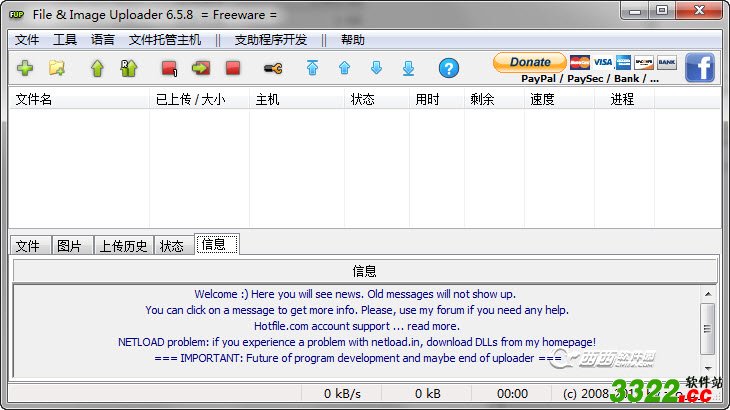Click the BANK payment icon
The width and height of the screenshot is (730, 410).
pyautogui.click(x=667, y=62)
